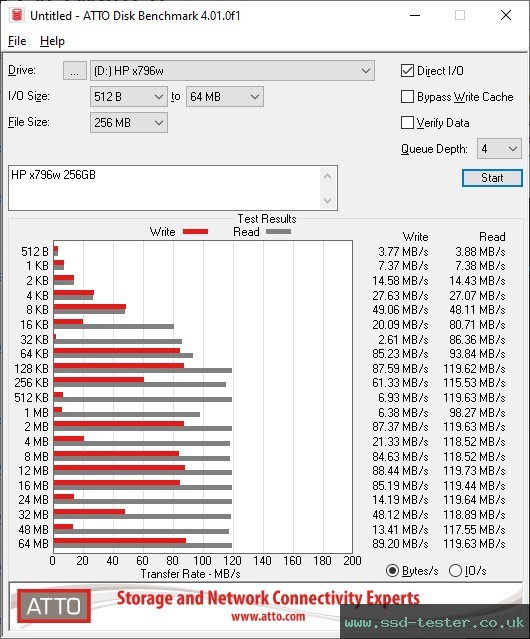Click the 80.71 MB/s read value

coord(477,325)
